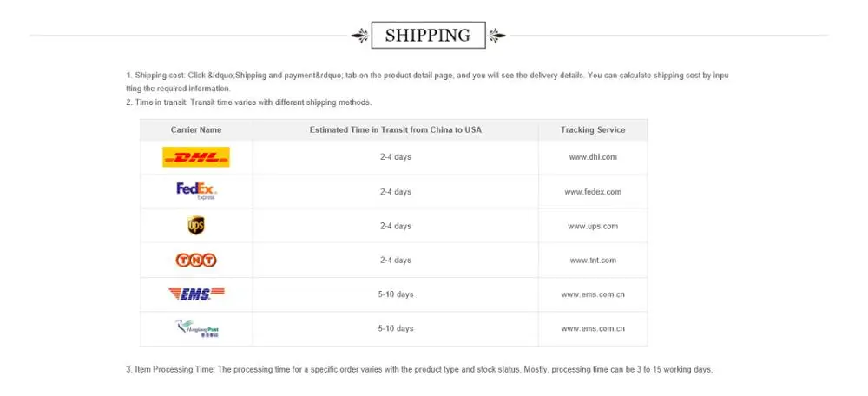Select the UPS shield logo
The image size is (868, 396).
coord(196,226)
